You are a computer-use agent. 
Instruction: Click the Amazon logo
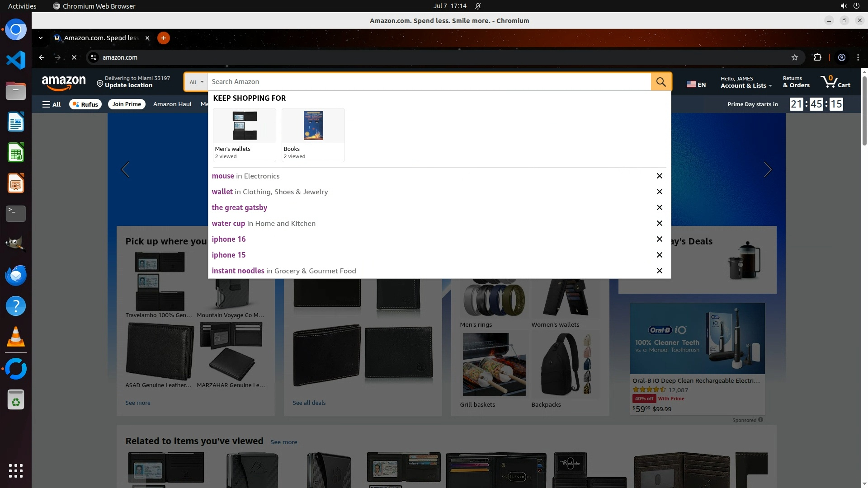[64, 82]
